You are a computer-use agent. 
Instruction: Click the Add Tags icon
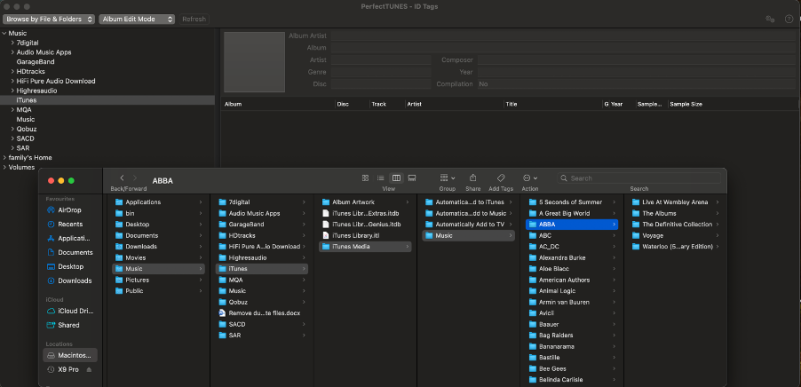[x=501, y=178]
